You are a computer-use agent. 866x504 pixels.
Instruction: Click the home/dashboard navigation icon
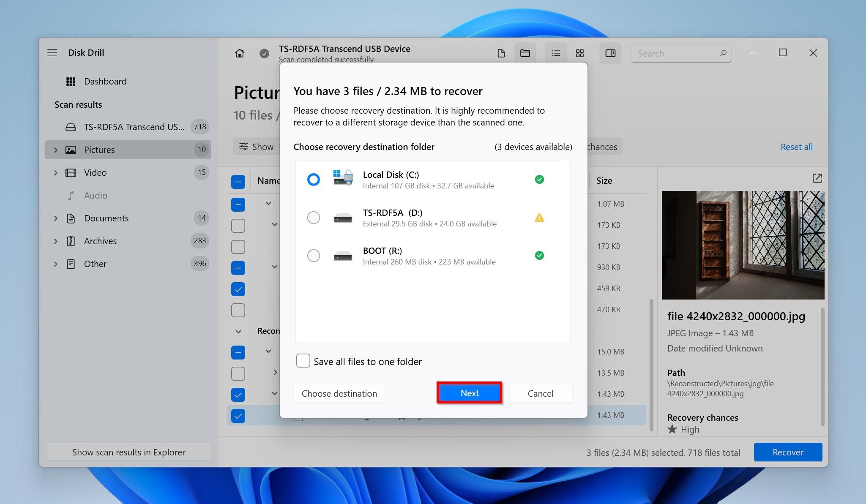[239, 52]
